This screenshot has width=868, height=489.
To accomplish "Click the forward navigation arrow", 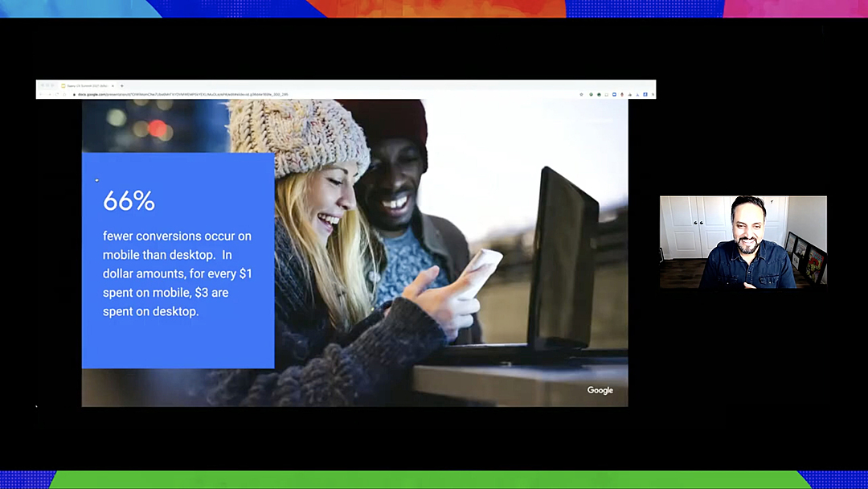I will pyautogui.click(x=50, y=94).
